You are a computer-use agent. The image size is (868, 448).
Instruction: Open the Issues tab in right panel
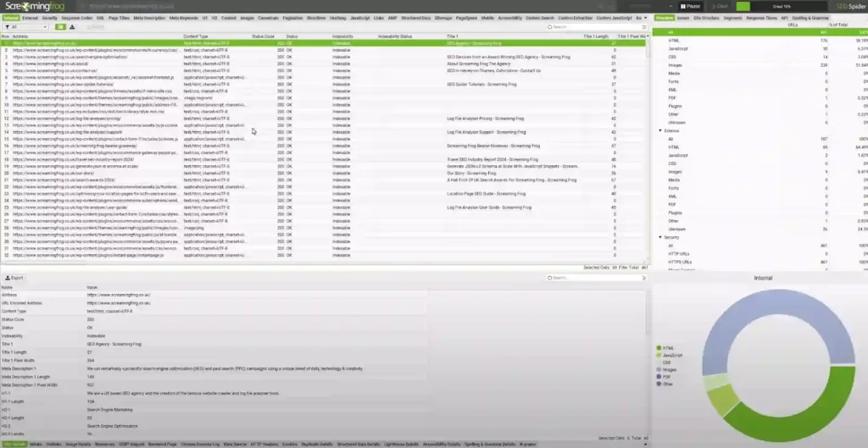coord(683,18)
